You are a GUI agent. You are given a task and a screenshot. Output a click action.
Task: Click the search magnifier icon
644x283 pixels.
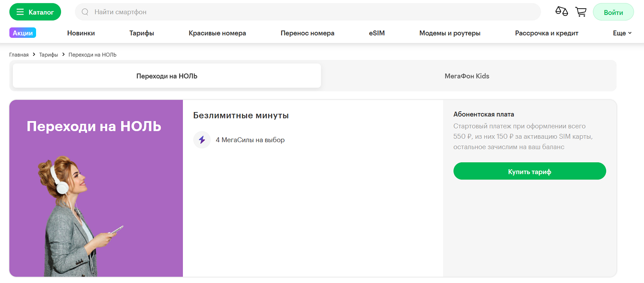pos(85,12)
